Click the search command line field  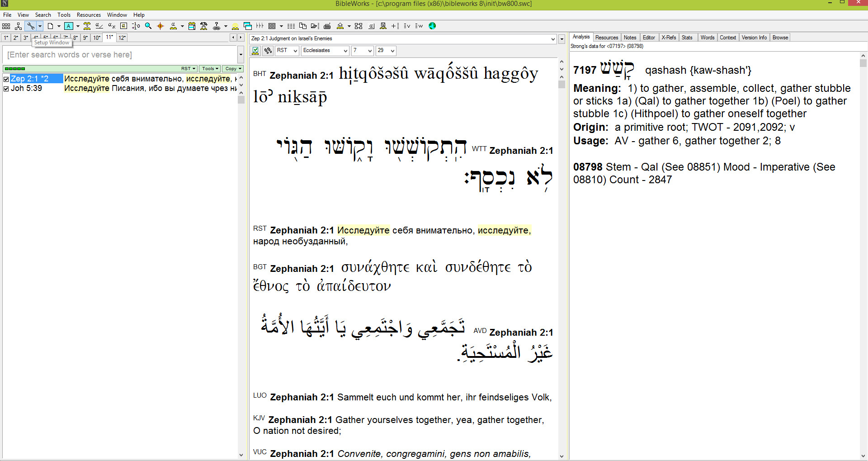click(120, 55)
